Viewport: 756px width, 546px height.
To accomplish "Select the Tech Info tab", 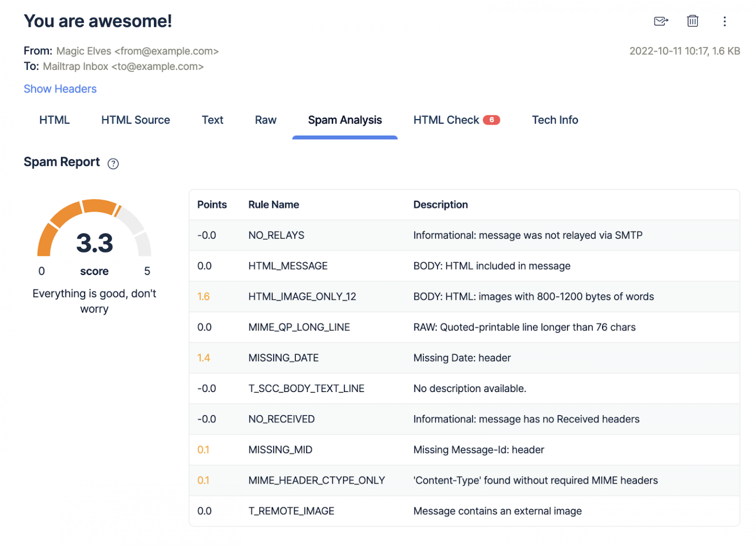I will [x=555, y=120].
